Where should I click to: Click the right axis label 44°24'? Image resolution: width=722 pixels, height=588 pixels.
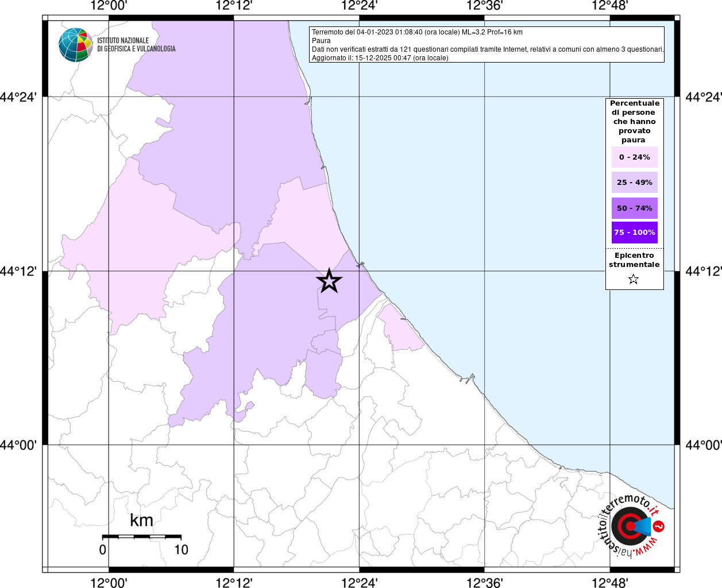point(704,97)
